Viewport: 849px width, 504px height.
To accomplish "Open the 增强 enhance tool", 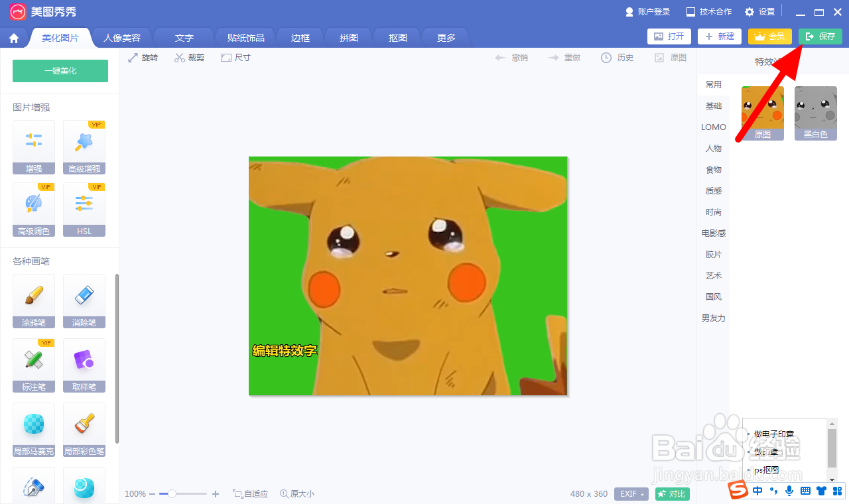I will (x=34, y=147).
